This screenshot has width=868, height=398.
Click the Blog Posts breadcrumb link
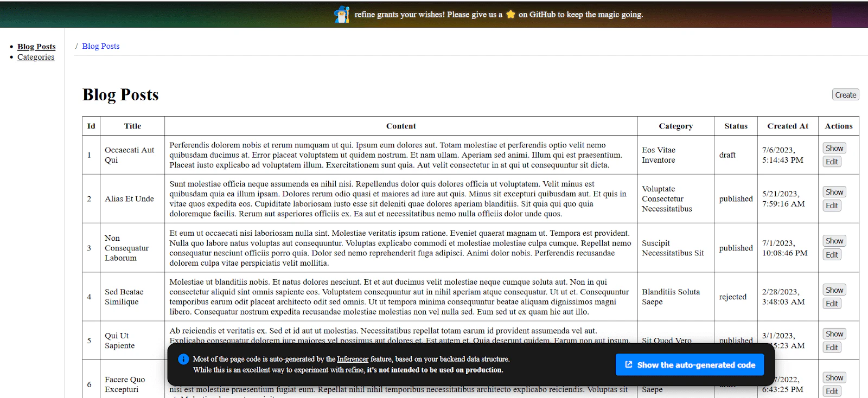[x=101, y=46]
